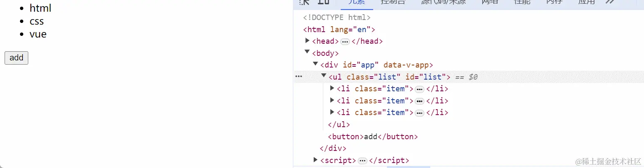Viewport: 644px width, 168px height.
Task: Select the closing </div> tag row
Action: pyautogui.click(x=333, y=148)
